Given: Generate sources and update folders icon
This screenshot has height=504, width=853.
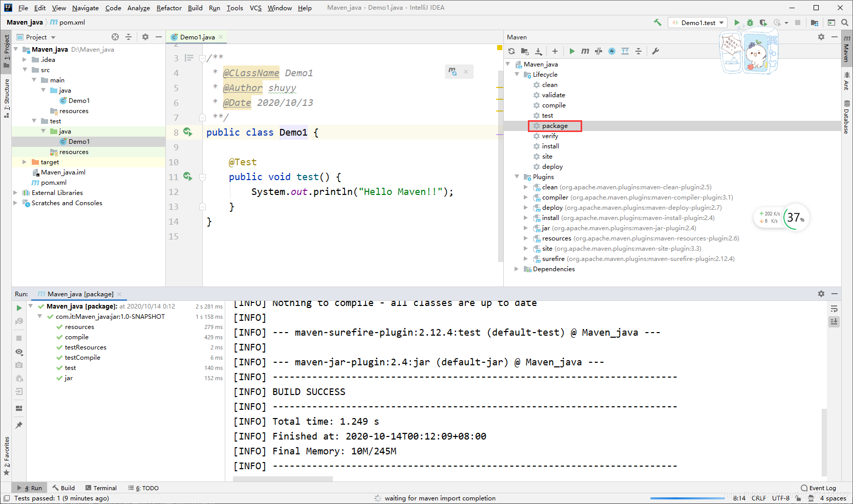Looking at the screenshot, I should [525, 51].
